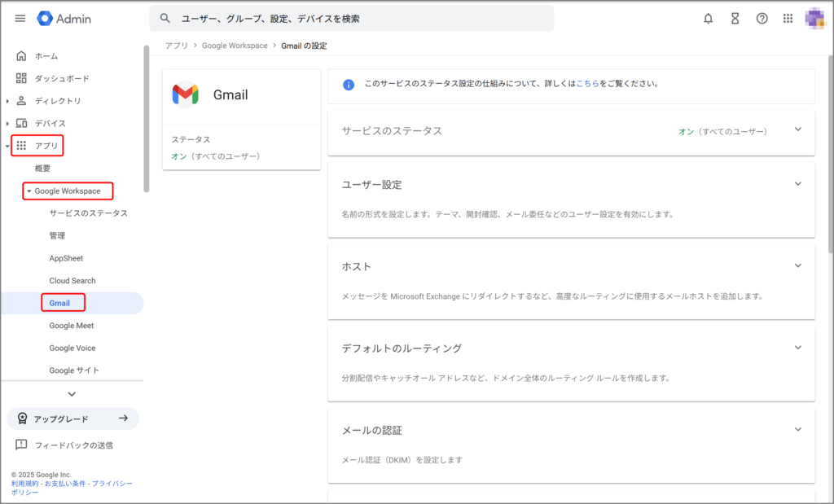The width and height of the screenshot is (834, 504).
Task: Expand the ホスト settings section
Action: coord(797,265)
